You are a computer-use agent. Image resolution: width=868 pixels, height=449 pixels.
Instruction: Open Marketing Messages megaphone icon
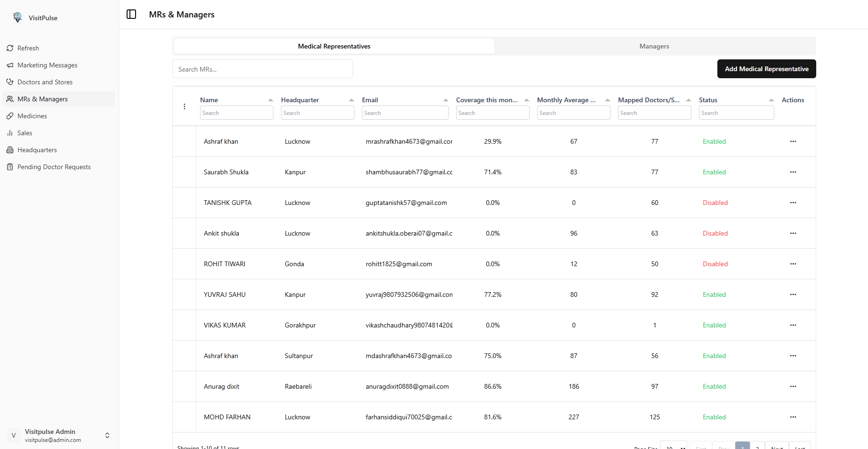tap(10, 65)
